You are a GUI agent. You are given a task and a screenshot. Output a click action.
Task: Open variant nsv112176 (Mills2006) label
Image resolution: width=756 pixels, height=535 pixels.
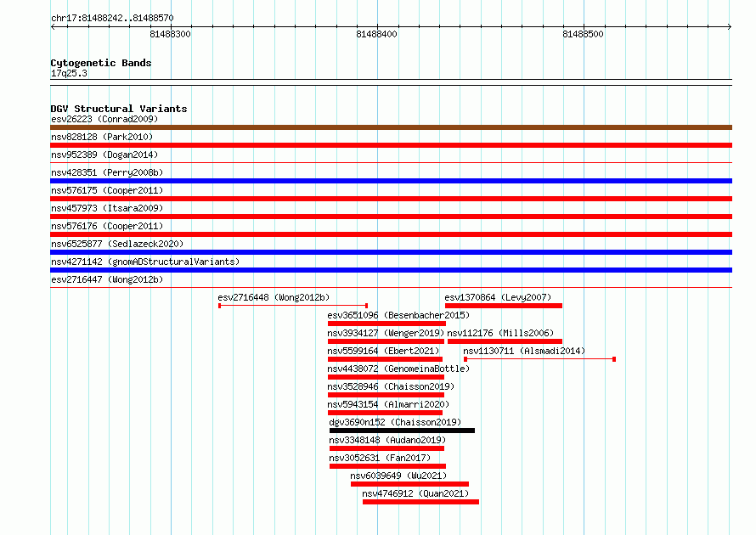500,333
